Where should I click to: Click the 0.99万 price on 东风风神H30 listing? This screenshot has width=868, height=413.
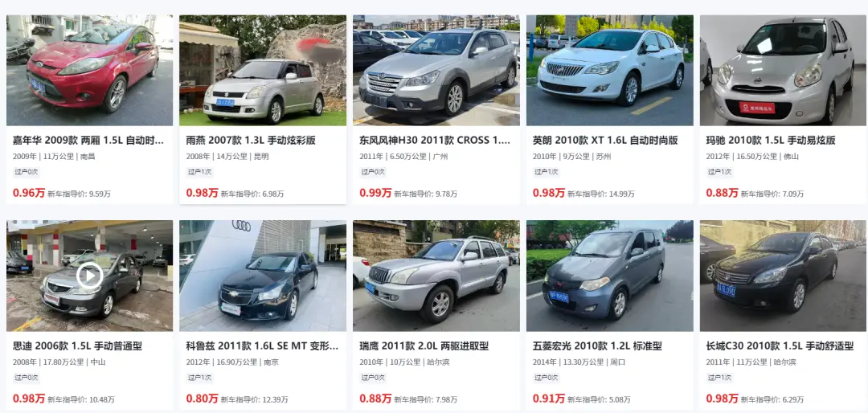coord(375,193)
